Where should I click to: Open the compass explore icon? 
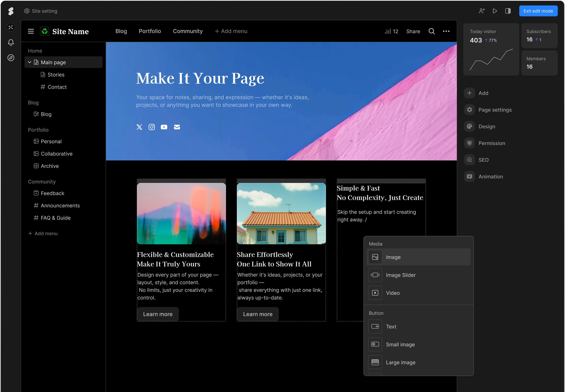pyautogui.click(x=11, y=58)
